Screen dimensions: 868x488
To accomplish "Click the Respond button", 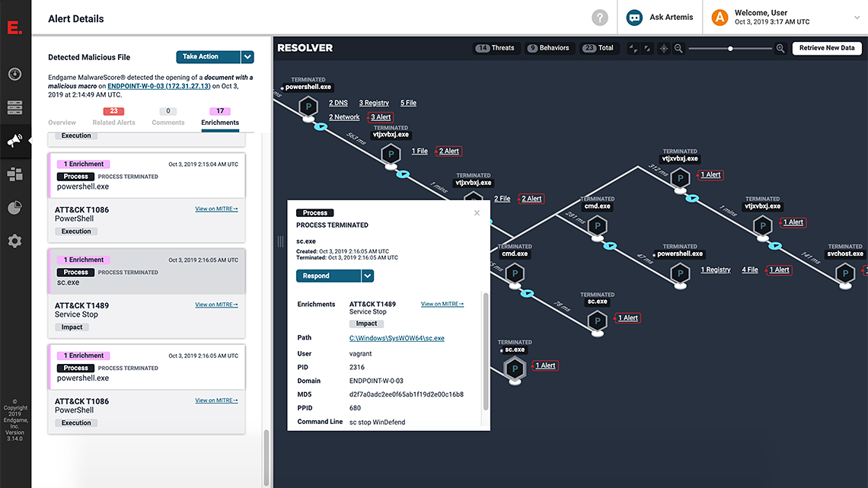I will coord(329,276).
